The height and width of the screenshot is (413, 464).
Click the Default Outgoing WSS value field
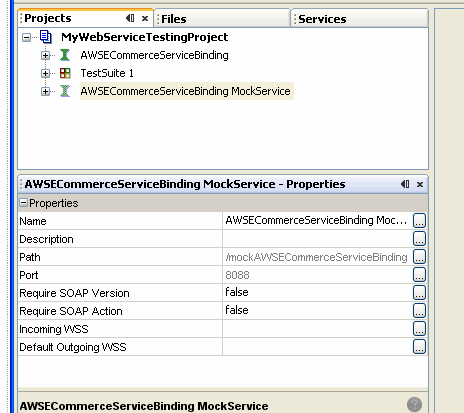point(317,347)
